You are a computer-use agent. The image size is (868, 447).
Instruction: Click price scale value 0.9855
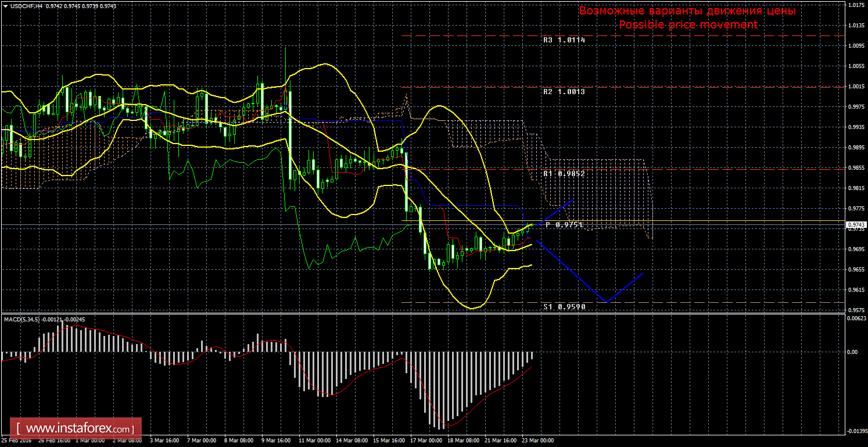[x=856, y=168]
